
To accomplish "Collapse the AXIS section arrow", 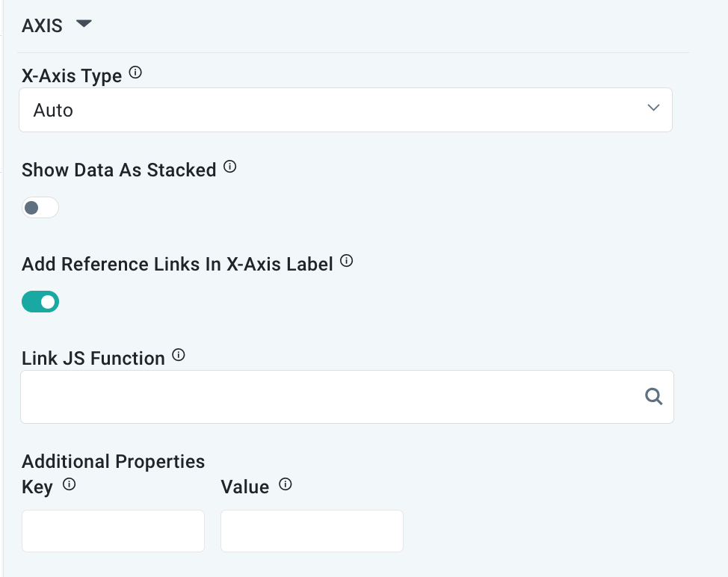I will pyautogui.click(x=84, y=25).
